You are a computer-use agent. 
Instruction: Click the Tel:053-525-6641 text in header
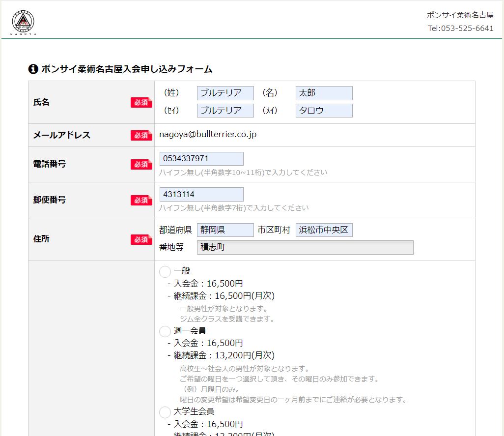[460, 29]
